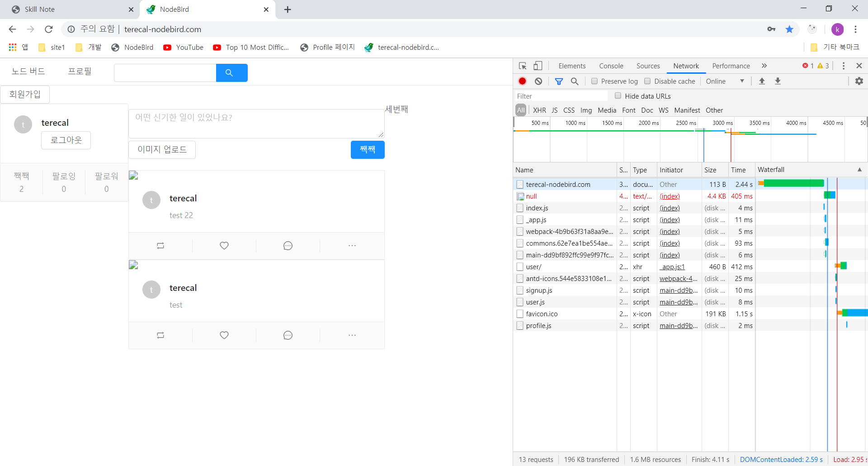The height and width of the screenshot is (466, 868).
Task: Open Network settings gear icon
Action: click(859, 81)
